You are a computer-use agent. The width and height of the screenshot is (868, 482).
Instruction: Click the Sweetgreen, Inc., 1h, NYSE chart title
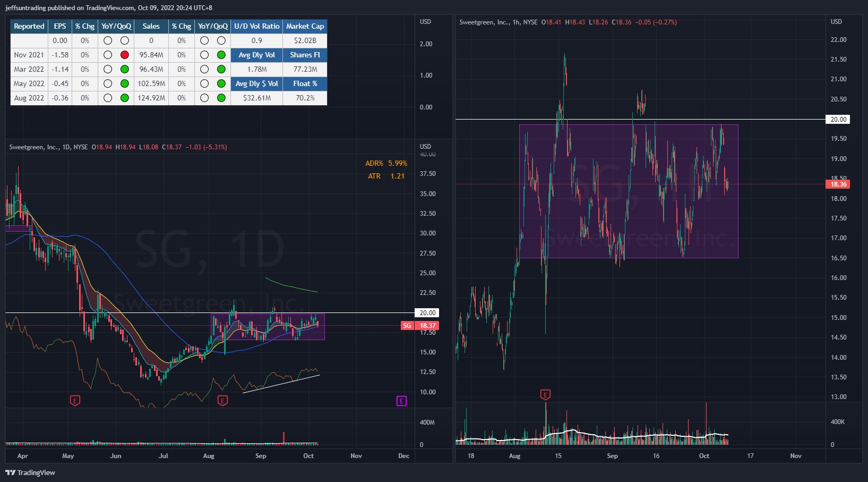tap(498, 22)
